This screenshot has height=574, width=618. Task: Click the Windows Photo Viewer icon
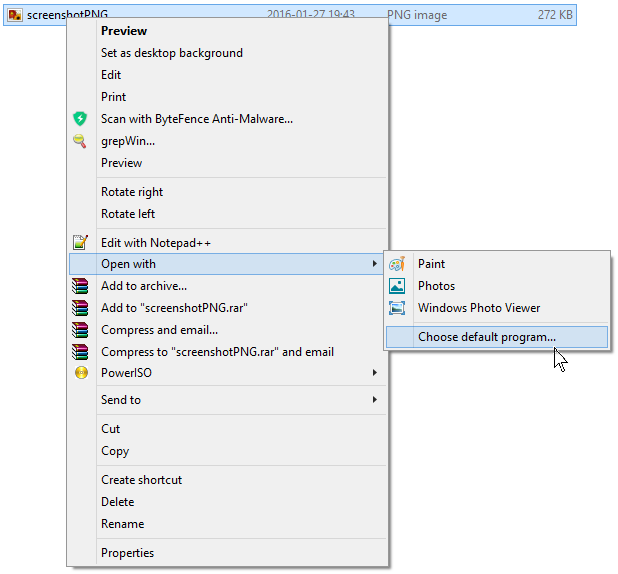coord(397,308)
